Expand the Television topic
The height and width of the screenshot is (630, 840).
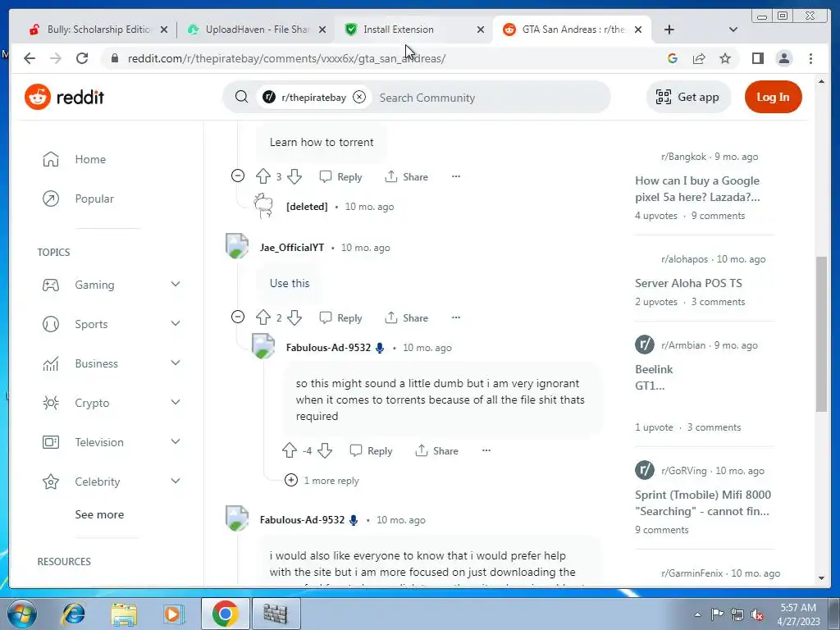click(176, 442)
